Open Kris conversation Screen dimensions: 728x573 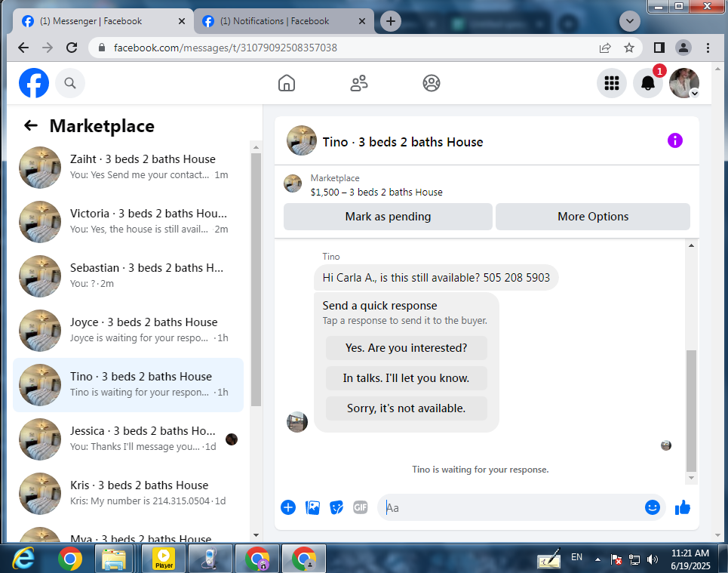128,494
